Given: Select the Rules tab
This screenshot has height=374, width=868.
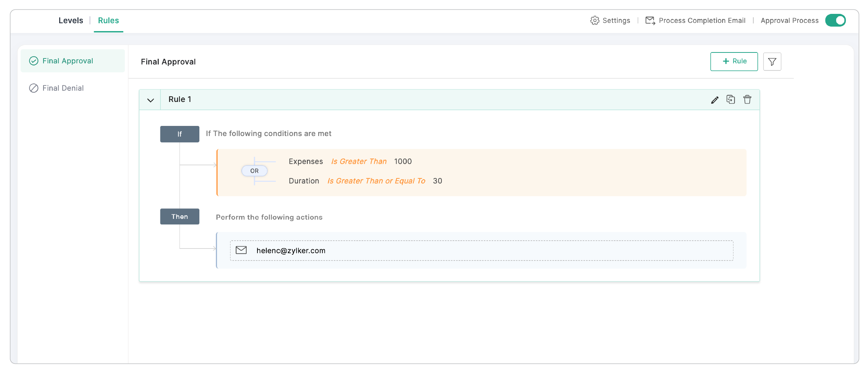Looking at the screenshot, I should tap(108, 21).
